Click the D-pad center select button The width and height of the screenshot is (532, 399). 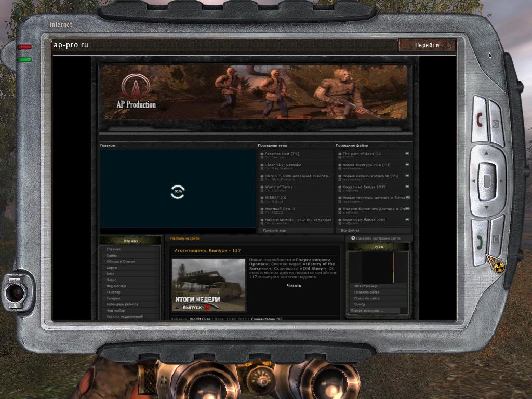tap(487, 181)
